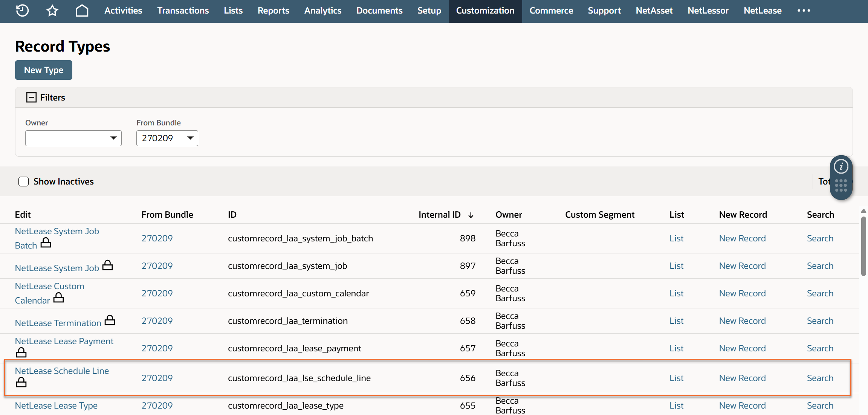Open the Customization menu

pos(485,11)
